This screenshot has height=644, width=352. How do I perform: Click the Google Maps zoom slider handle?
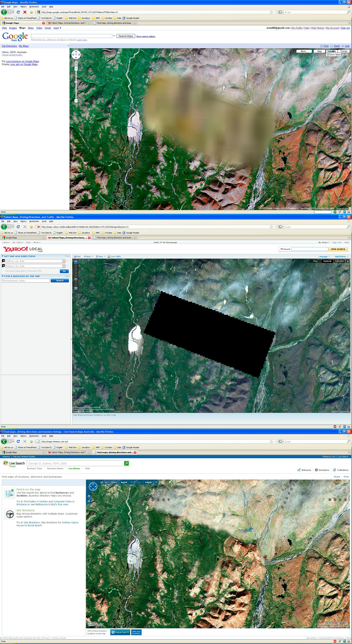(76, 82)
